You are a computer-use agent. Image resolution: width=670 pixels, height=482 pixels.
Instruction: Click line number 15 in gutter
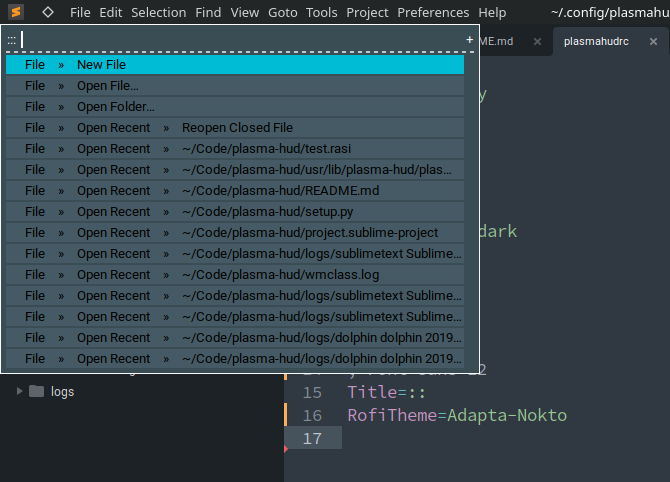(x=312, y=392)
